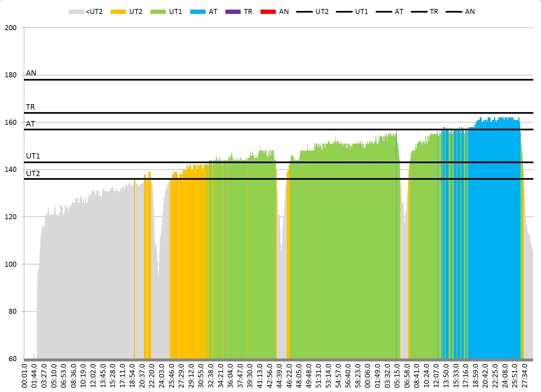The image size is (541, 392).
Task: Click the UT2 threshold label on chart
Action: [33, 174]
